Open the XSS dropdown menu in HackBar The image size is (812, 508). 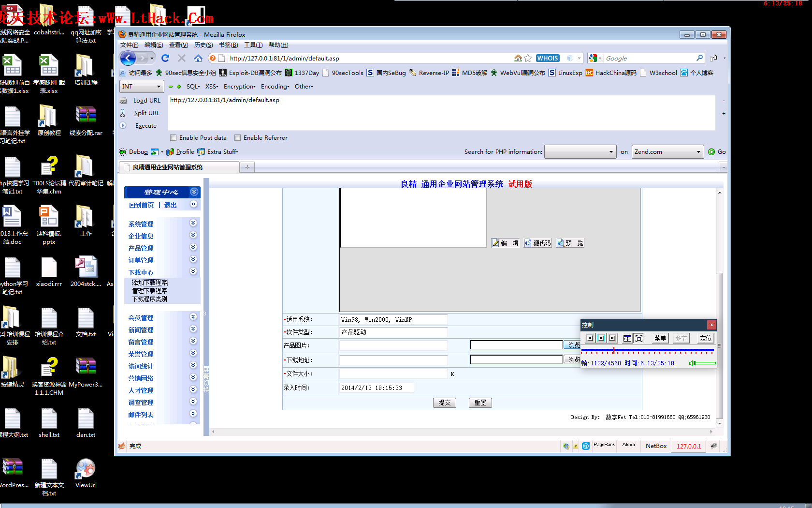212,87
